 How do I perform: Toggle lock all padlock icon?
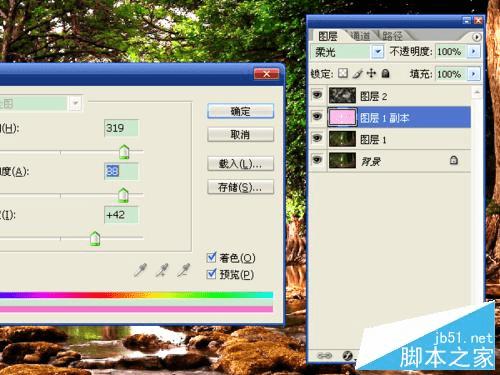pyautogui.click(x=386, y=73)
